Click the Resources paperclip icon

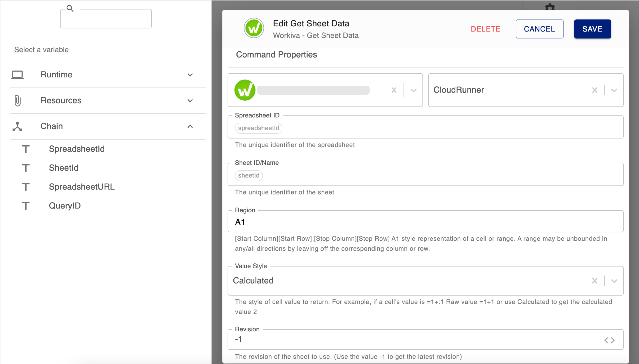[17, 101]
